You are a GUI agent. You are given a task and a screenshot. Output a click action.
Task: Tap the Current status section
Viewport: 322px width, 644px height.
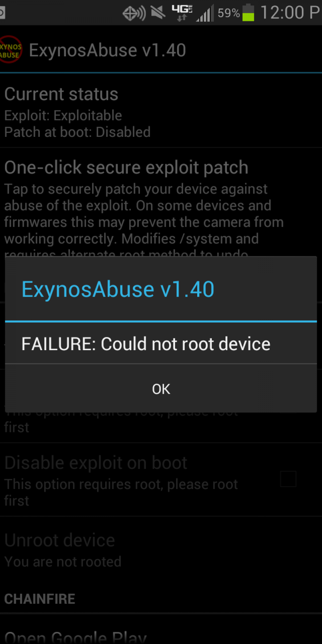(x=161, y=111)
